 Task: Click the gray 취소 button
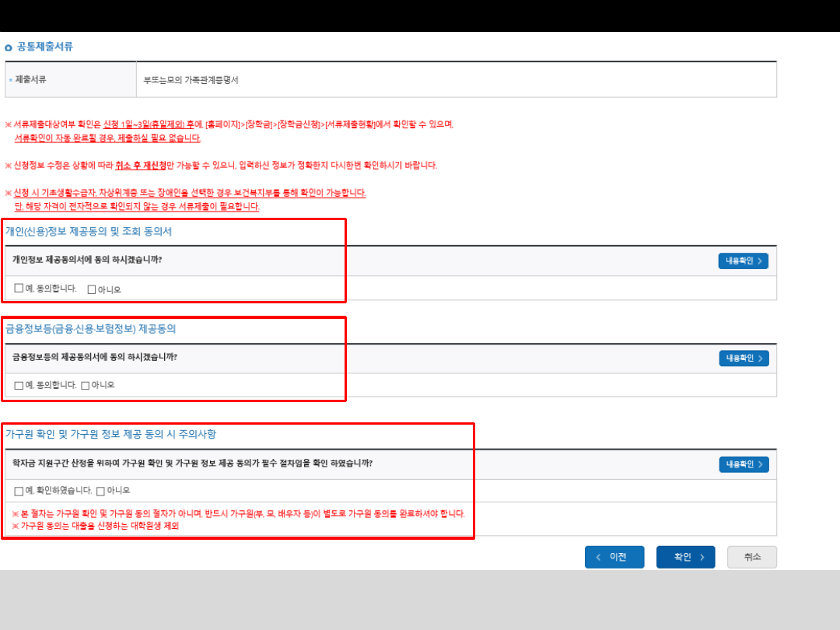click(751, 557)
